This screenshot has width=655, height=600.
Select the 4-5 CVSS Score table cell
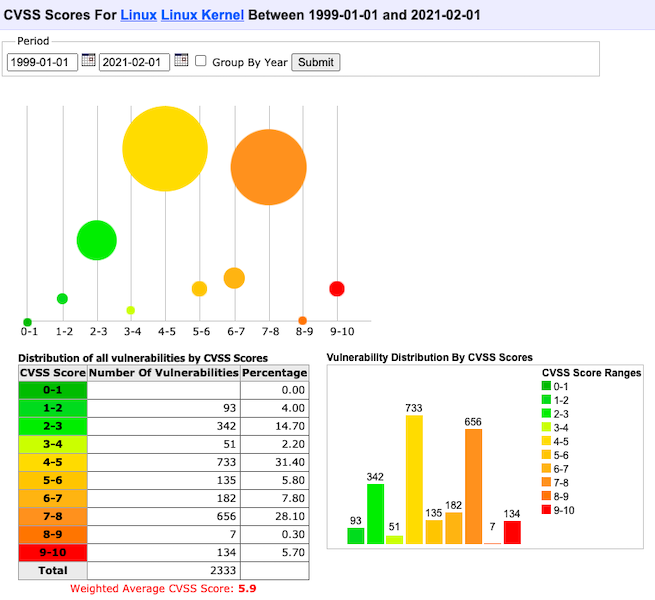(52, 463)
